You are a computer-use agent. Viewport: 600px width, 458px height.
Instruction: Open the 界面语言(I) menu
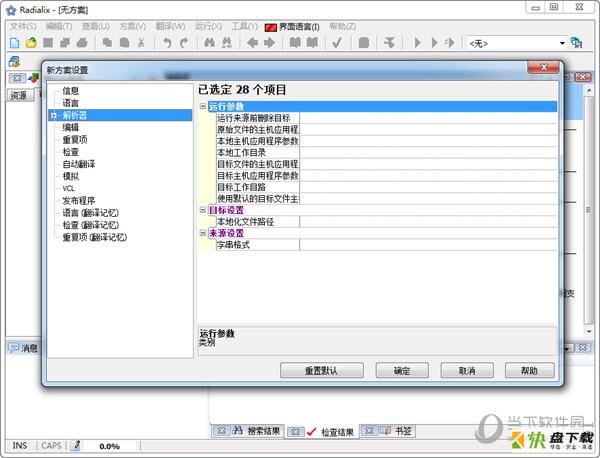pos(292,27)
